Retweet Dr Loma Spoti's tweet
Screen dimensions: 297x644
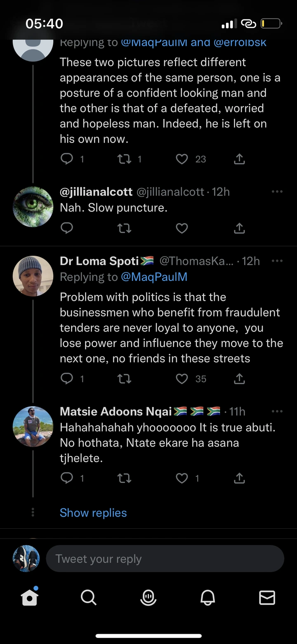124,379
